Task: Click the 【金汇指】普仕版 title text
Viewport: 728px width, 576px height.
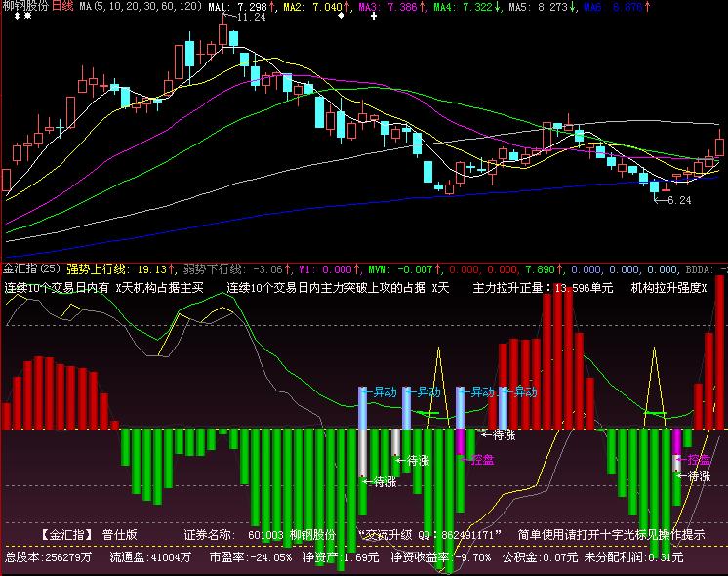Action: [87, 535]
